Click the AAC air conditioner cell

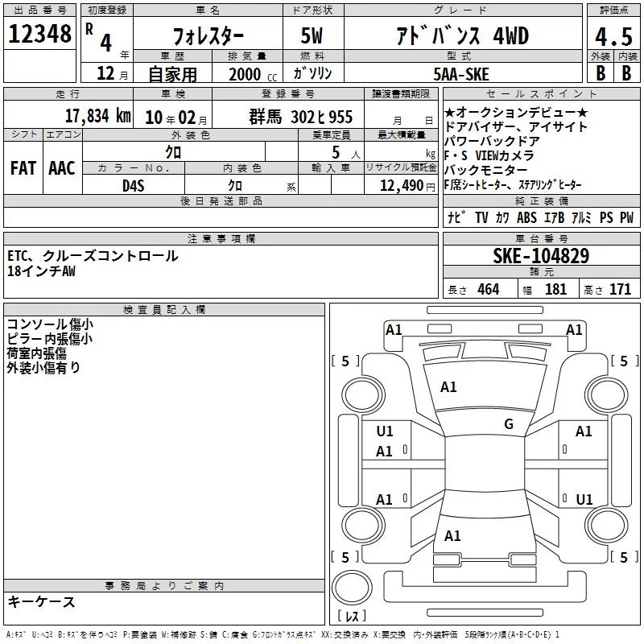62,168
